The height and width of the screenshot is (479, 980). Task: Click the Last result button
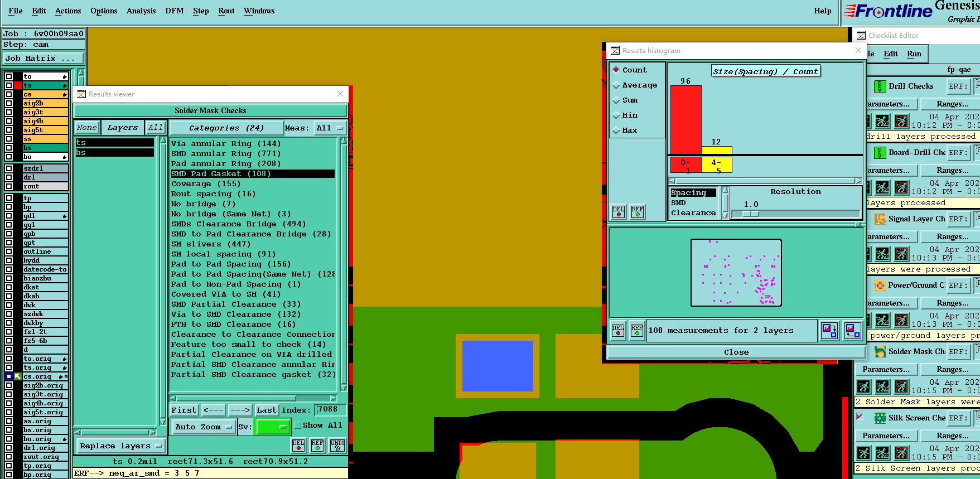267,410
